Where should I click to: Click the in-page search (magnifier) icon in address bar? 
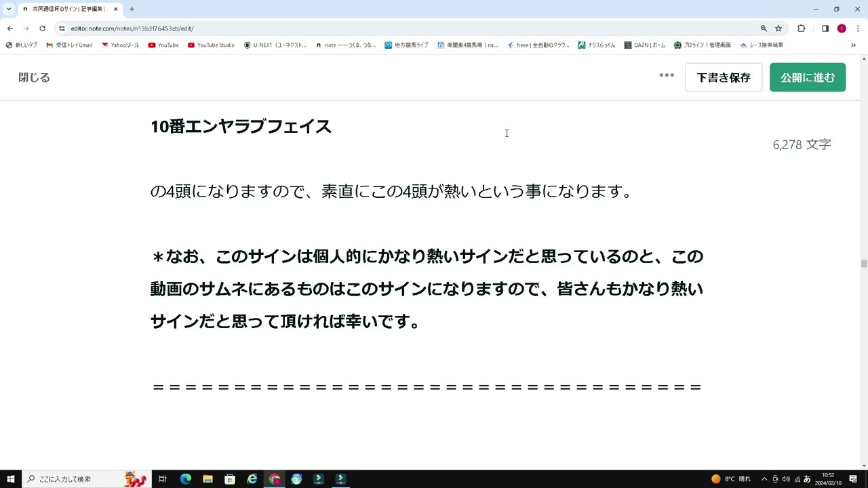pyautogui.click(x=764, y=28)
